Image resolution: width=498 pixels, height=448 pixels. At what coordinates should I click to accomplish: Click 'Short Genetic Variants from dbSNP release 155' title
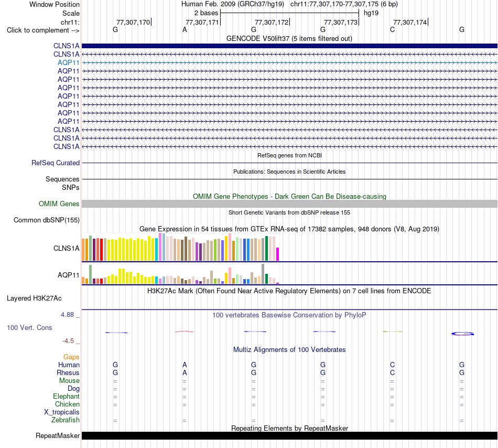[289, 212]
